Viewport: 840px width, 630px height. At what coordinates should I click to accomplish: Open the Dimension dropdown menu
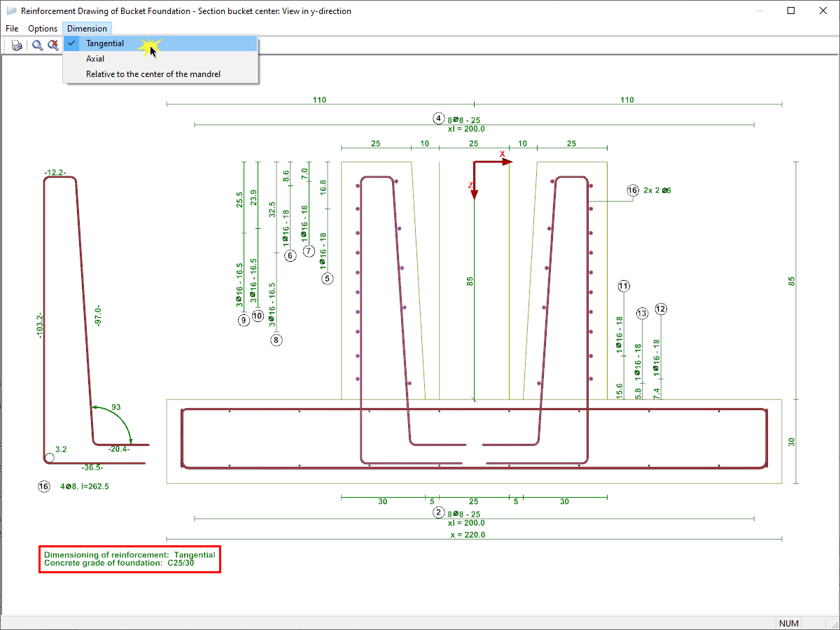click(x=87, y=28)
